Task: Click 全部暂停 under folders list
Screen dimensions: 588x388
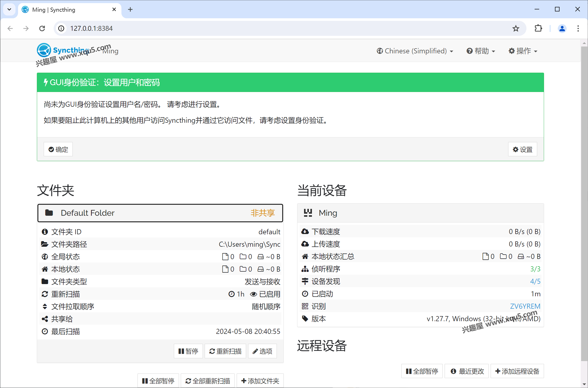Action: tap(158, 381)
